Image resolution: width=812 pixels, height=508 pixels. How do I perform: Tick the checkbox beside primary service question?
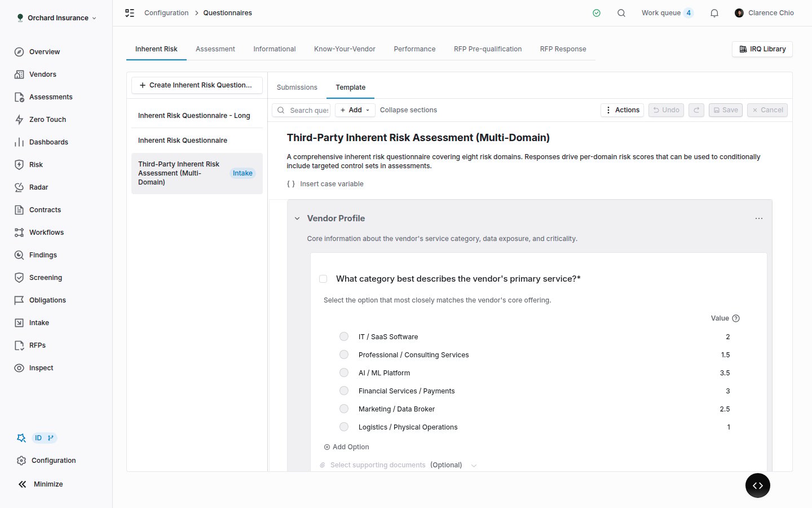pos(323,279)
